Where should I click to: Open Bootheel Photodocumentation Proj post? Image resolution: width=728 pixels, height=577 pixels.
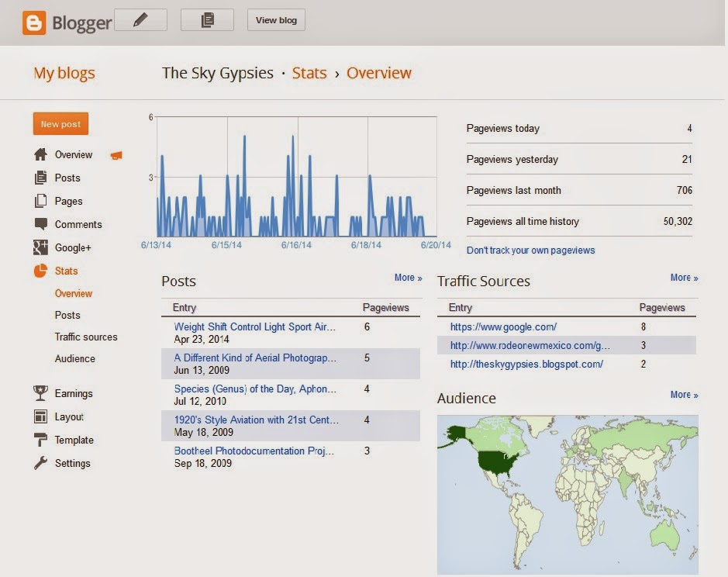point(254,451)
